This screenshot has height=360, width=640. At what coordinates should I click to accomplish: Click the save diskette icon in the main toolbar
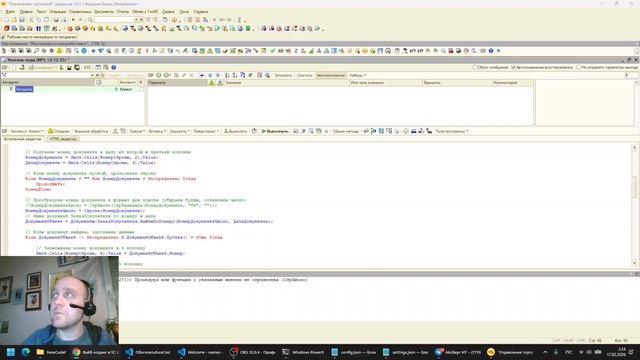[x=22, y=20]
